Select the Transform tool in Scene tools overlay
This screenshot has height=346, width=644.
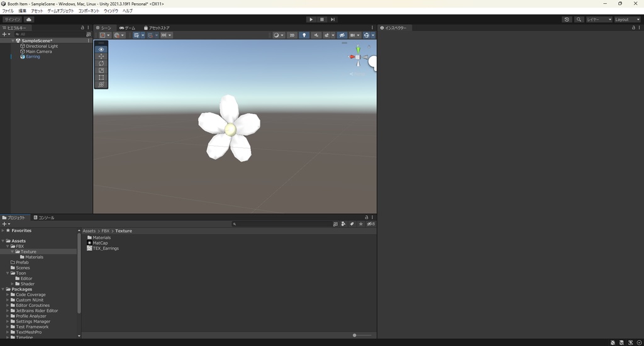pos(101,85)
